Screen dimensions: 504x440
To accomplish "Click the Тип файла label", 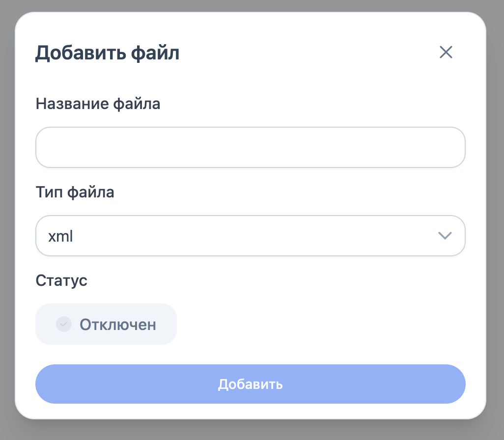I will pos(75,192).
